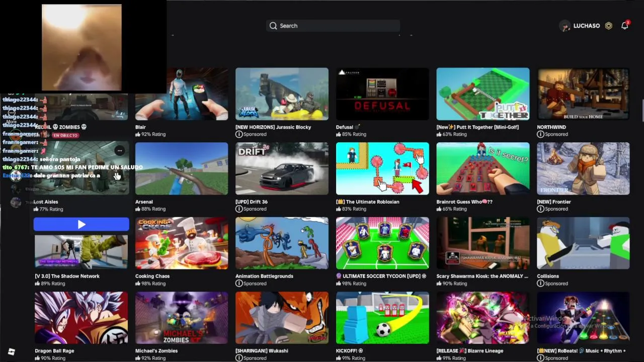Click the thumbs-up rating icon under KICKOFF!

click(x=339, y=358)
